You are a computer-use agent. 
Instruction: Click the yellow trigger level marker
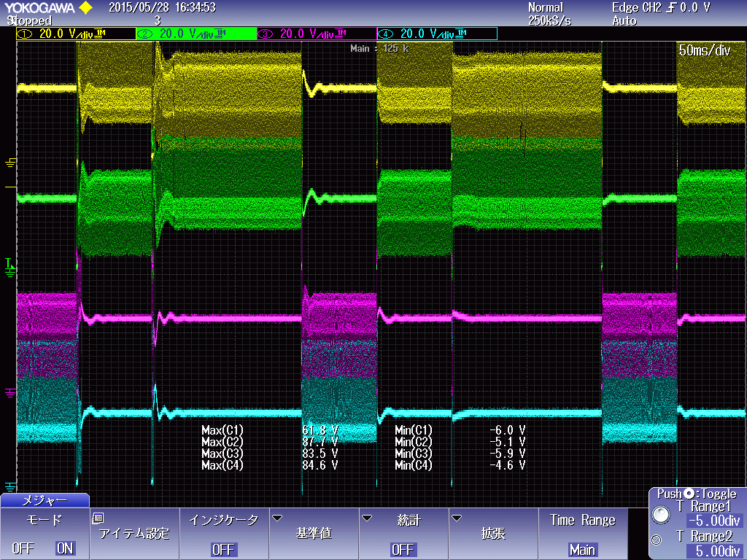click(10, 187)
